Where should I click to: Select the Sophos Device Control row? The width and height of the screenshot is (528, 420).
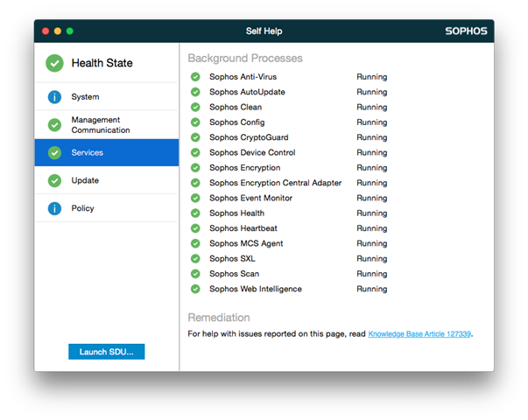pyautogui.click(x=252, y=152)
